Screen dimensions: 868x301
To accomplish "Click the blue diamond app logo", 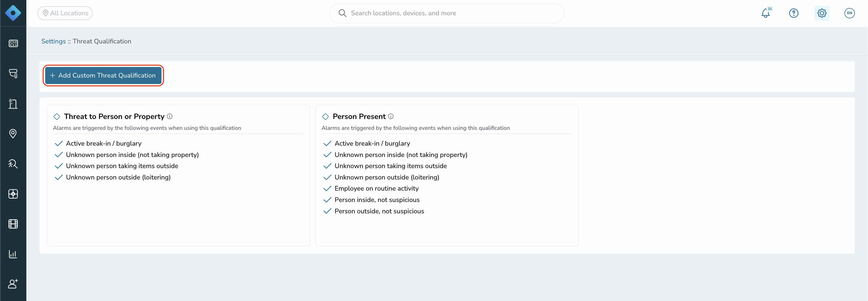I will coord(13,13).
